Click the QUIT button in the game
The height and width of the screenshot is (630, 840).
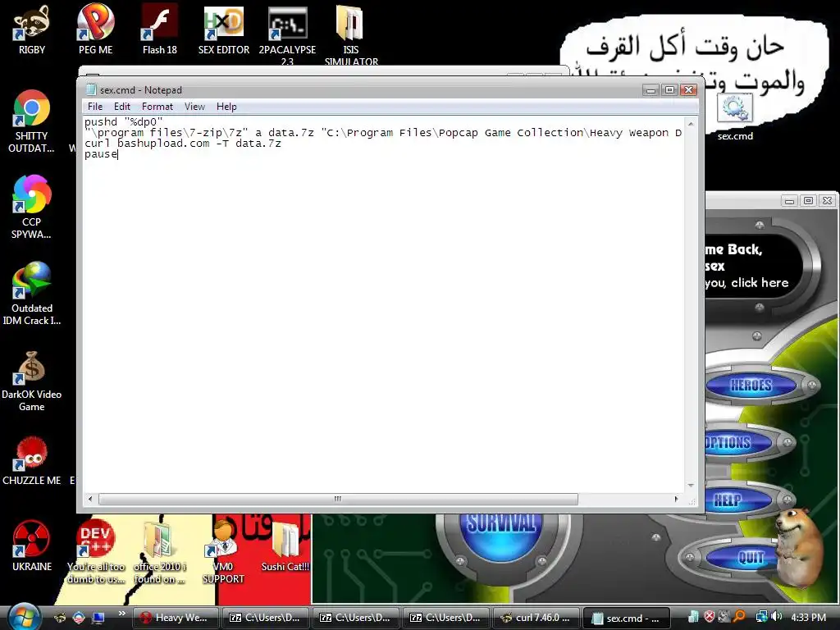(742, 558)
